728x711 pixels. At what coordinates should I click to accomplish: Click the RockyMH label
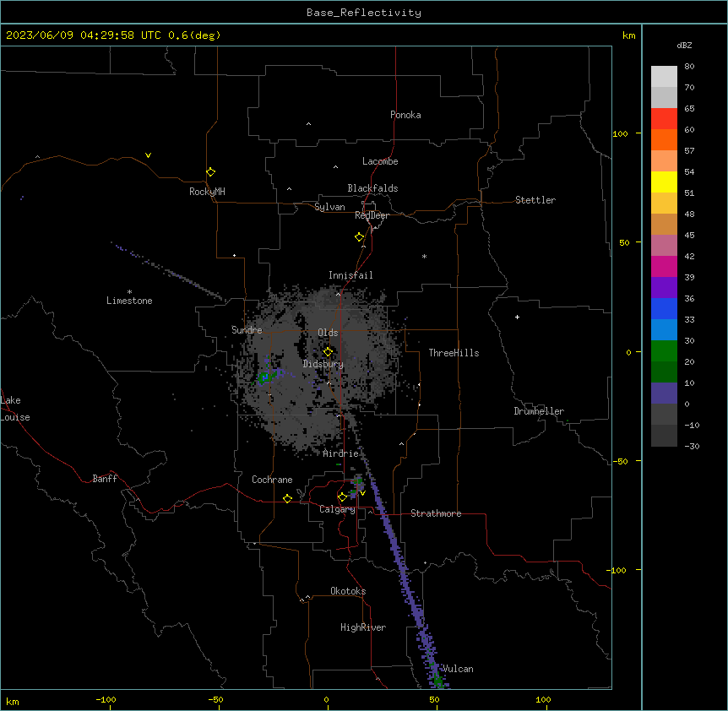pos(207,192)
